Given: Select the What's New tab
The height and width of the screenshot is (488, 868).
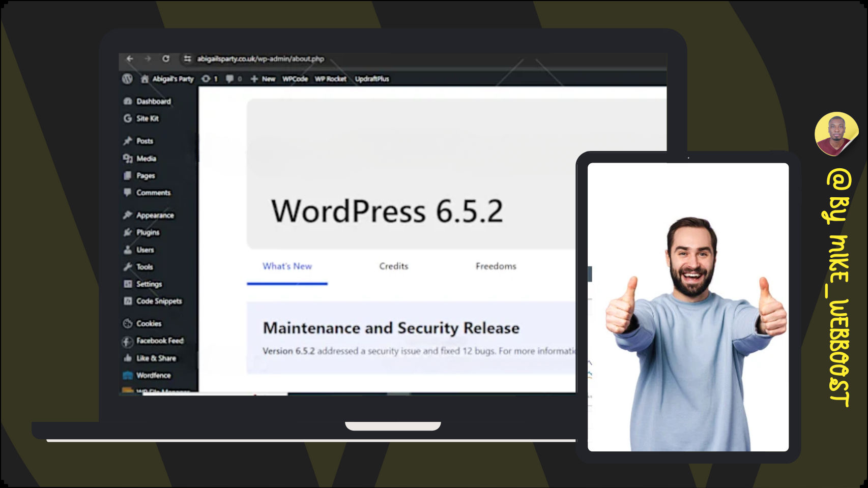Looking at the screenshot, I should (x=287, y=266).
